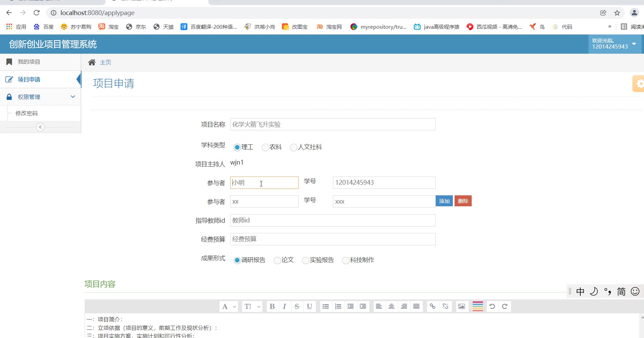Open the 京东 bookmark

(x=136, y=27)
